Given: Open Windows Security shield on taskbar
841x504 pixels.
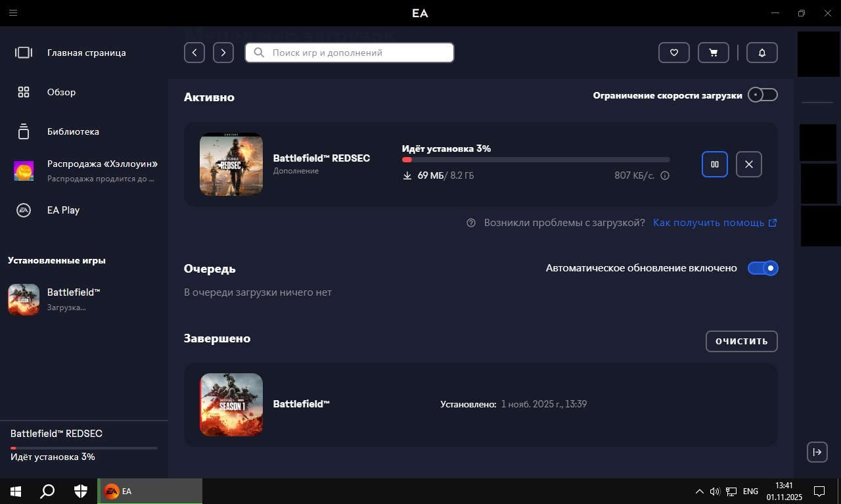Looking at the screenshot, I should pyautogui.click(x=80, y=491).
